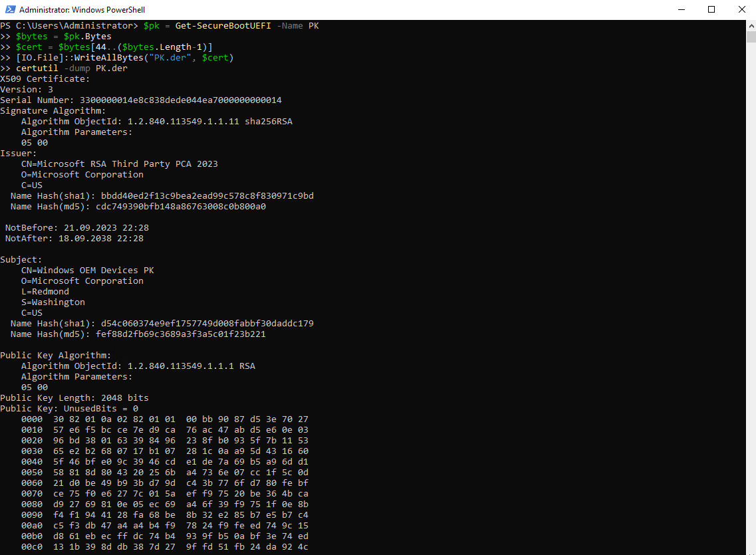Click the 'Get-SecureBootUEFI' command text
The height and width of the screenshot is (555, 756).
tap(223, 25)
